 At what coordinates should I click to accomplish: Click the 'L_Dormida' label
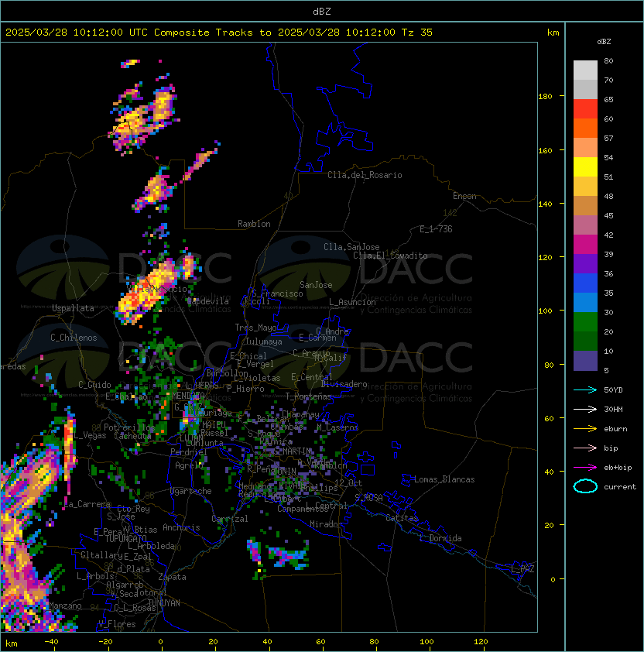[x=440, y=538]
